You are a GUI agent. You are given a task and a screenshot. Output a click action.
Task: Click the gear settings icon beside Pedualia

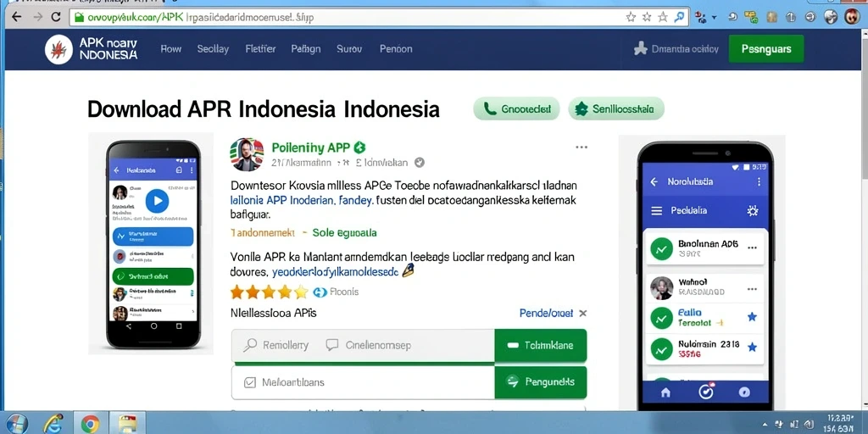pos(753,211)
